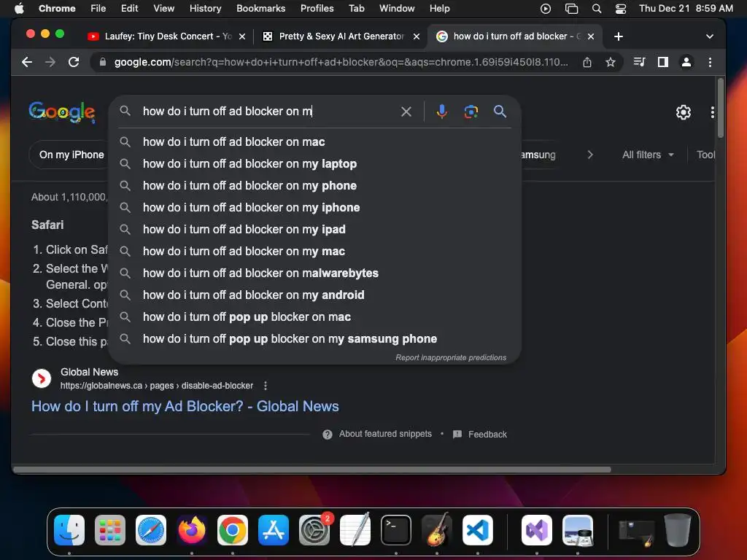Start voice search with the microphone
747x560 pixels.
pyautogui.click(x=441, y=112)
